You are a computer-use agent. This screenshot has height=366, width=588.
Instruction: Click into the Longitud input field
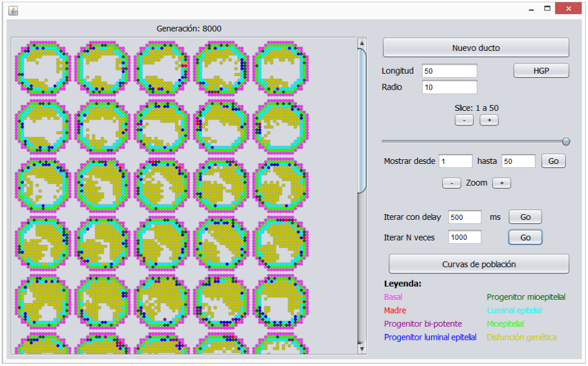(x=449, y=71)
